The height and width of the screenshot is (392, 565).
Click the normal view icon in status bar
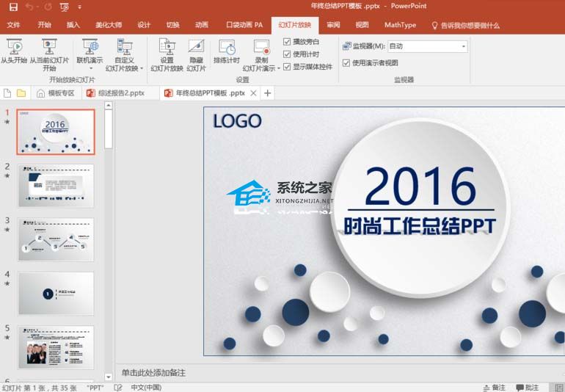pos(558,388)
